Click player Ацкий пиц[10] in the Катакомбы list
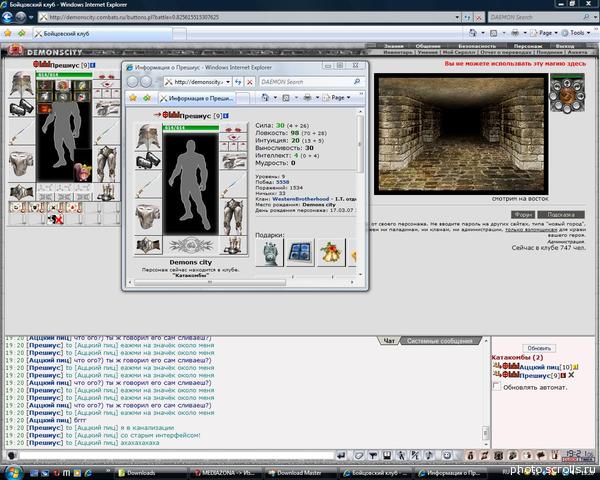600x480 pixels. 539,367
